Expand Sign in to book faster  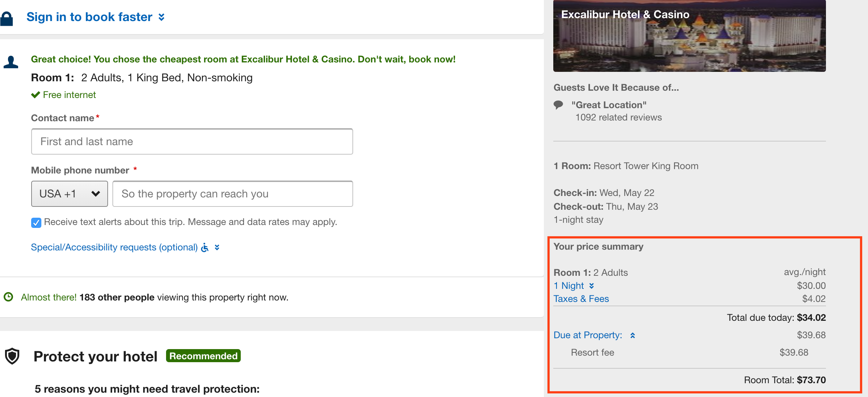pyautogui.click(x=162, y=17)
